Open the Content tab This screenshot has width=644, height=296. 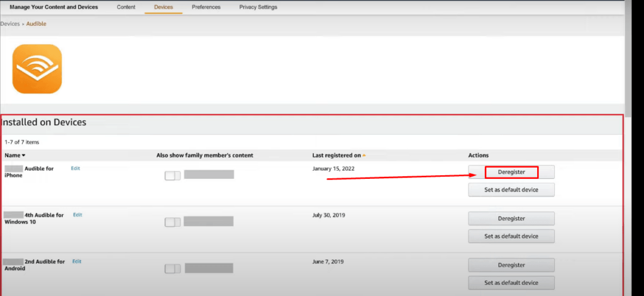126,7
